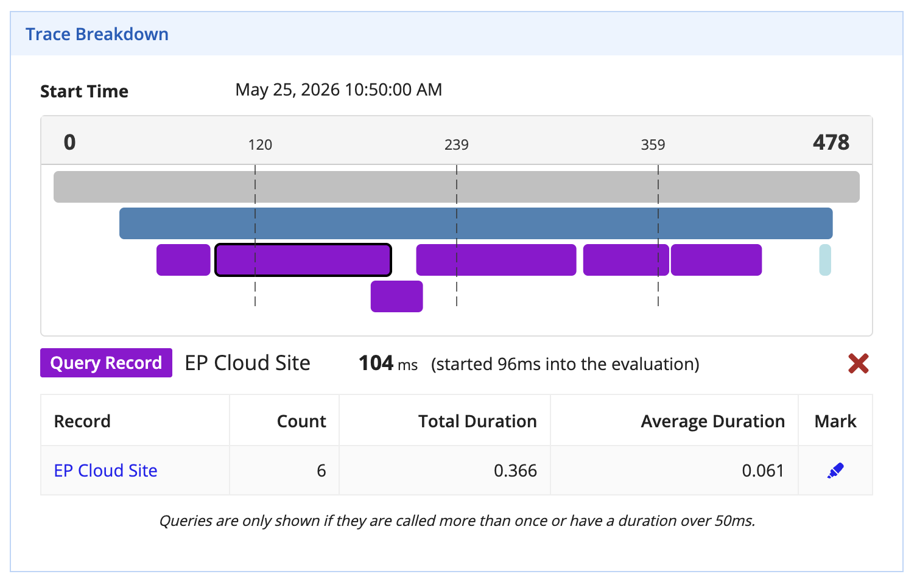Click the 239 timeline tick label
This screenshot has height=588, width=917.
457,145
